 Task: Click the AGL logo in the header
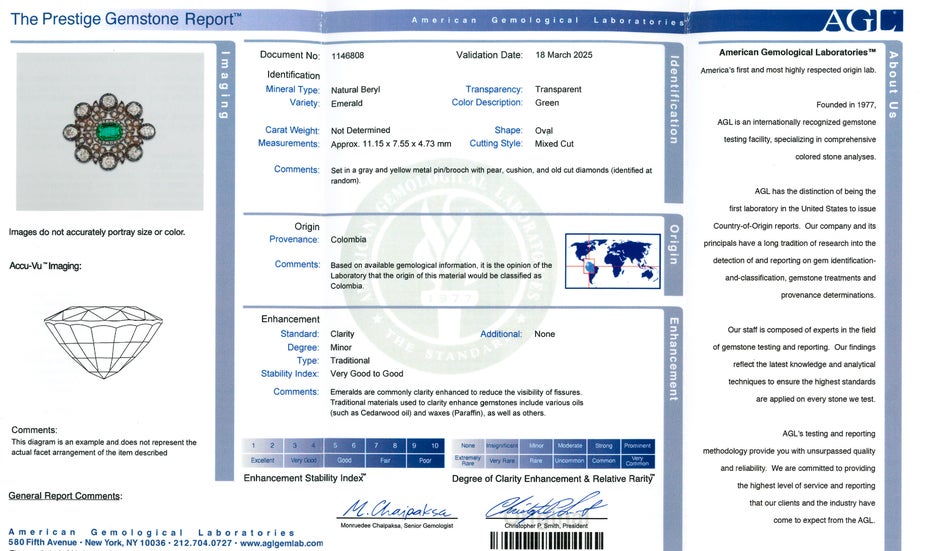(x=862, y=20)
